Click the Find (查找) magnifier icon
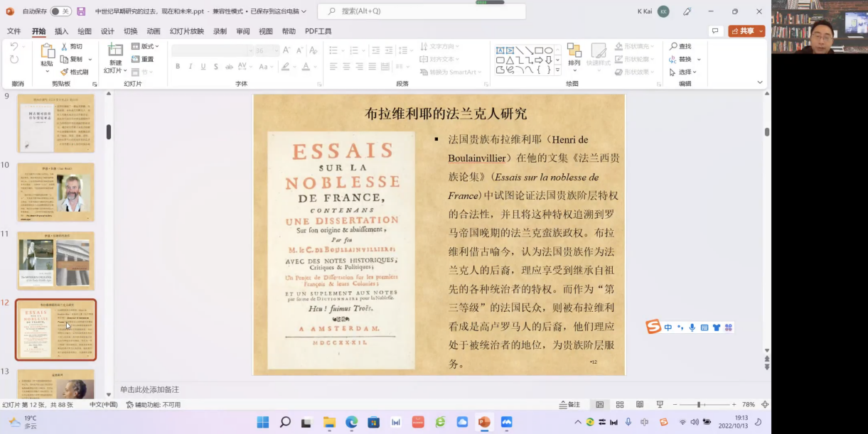This screenshot has height=434, width=868. coord(673,46)
